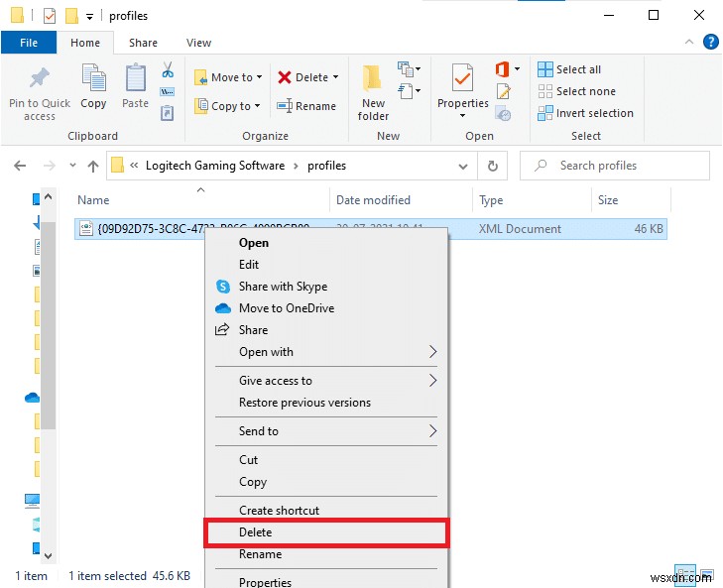Go back with the Back arrow
Screen dimensions: 723x588
click(20, 166)
